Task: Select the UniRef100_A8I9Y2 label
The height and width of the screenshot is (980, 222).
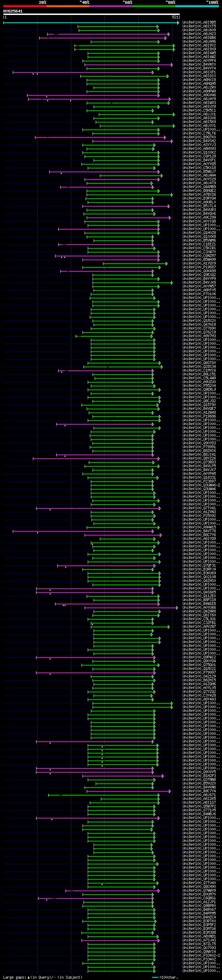Action: pyautogui.click(x=199, y=45)
